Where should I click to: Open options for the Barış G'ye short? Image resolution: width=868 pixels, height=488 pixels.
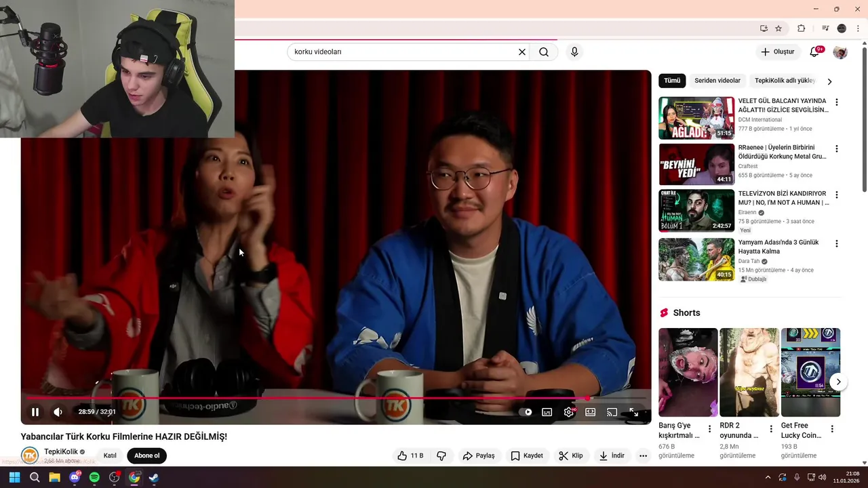pos(710,429)
